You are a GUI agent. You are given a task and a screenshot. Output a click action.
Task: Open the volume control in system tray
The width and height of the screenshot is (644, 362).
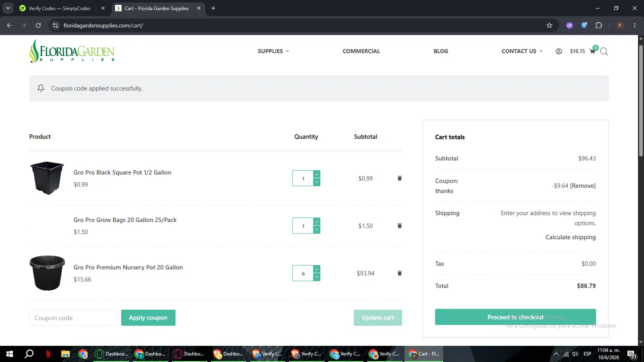pyautogui.click(x=575, y=354)
